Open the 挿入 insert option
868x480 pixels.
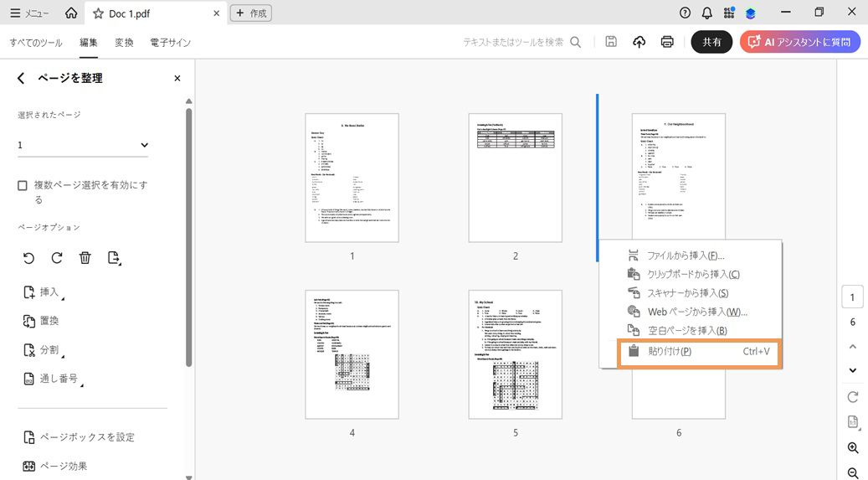point(44,292)
